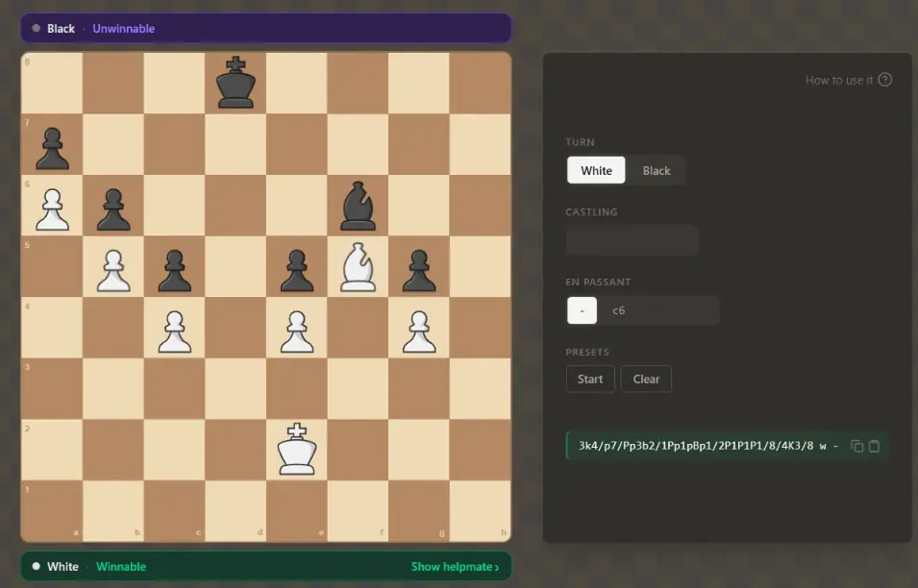Screen dimensions: 918x588
Task: Select the black pawn on c5
Action: (x=174, y=270)
